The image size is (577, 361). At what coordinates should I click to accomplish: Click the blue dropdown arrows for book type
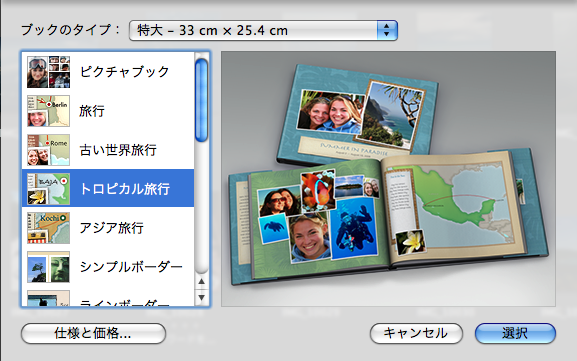387,31
